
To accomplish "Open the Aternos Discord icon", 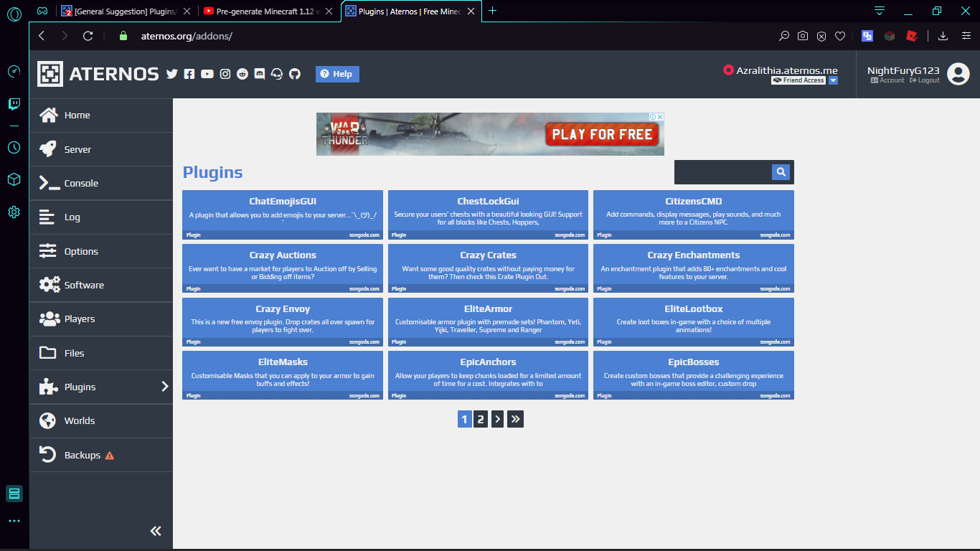I will point(260,74).
